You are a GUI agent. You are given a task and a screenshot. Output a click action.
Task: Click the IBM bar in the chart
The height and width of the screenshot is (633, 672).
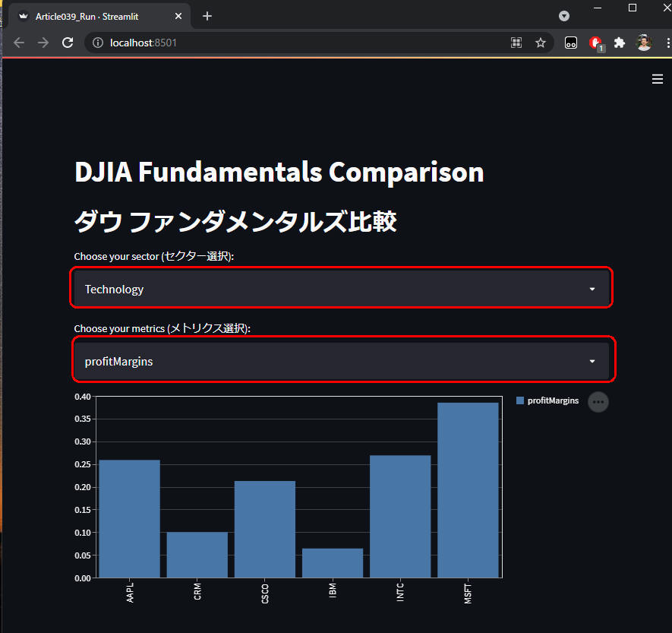pyautogui.click(x=333, y=562)
